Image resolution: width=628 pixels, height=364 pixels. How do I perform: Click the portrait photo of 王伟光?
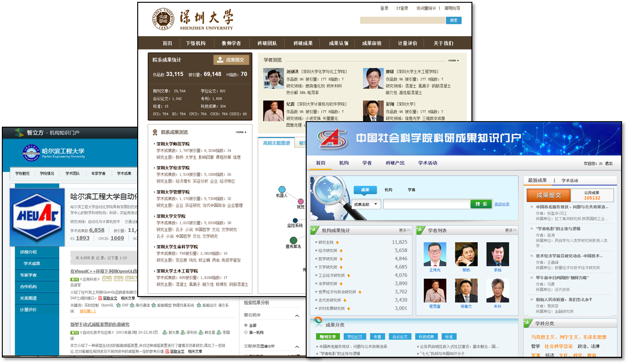pos(434,254)
